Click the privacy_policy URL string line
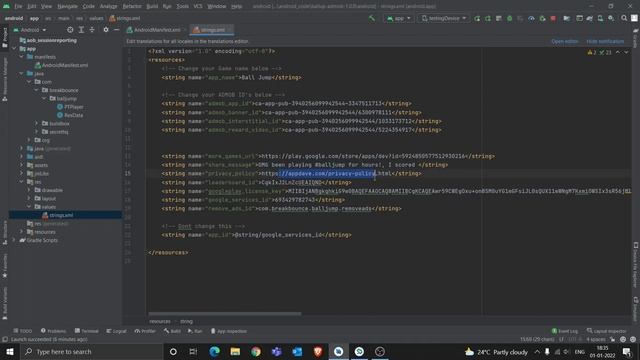This screenshot has height=360, width=640. point(291,173)
